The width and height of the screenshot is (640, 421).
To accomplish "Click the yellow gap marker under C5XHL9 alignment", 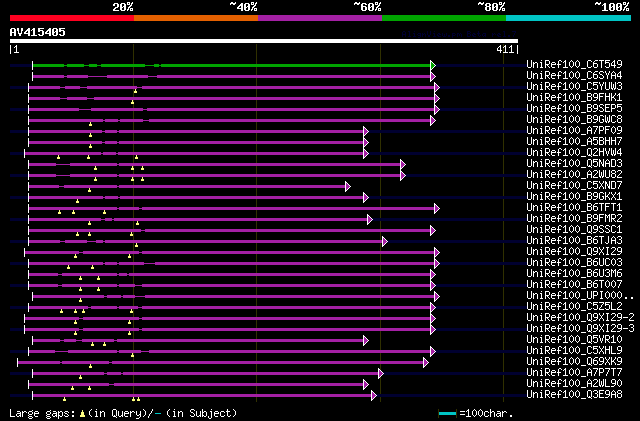I will tap(132, 355).
